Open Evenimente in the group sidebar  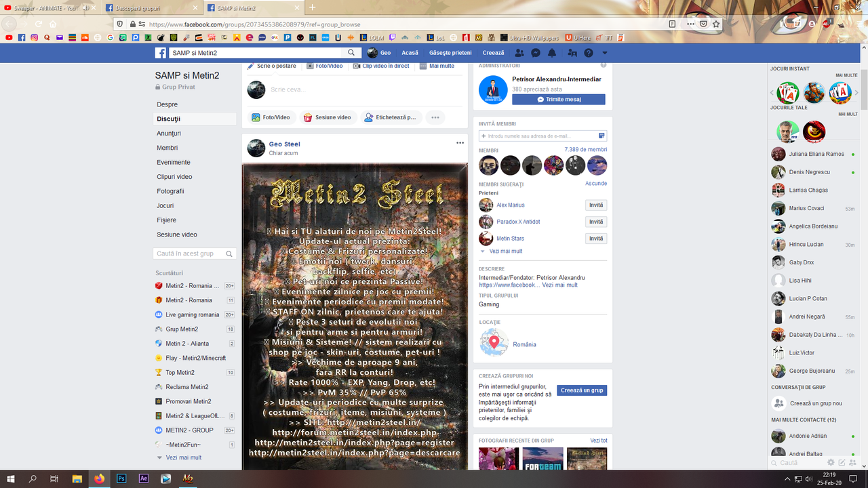click(x=174, y=162)
